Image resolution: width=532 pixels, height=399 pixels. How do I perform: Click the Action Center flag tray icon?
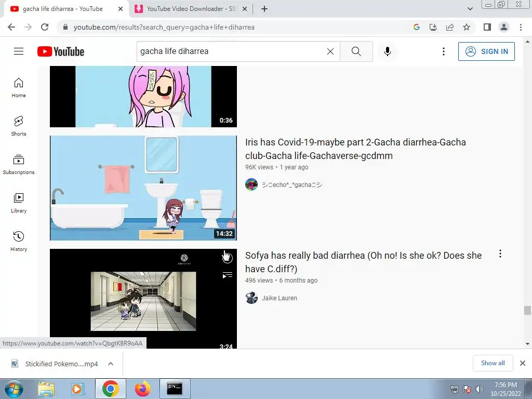[x=467, y=389]
